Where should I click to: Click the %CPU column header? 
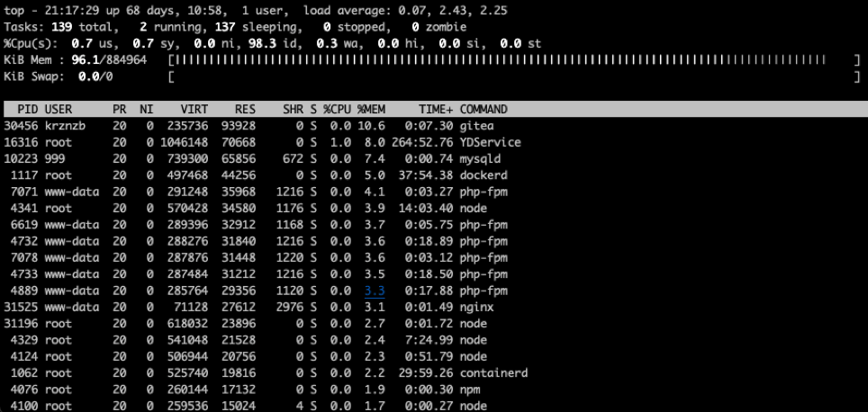click(x=337, y=110)
